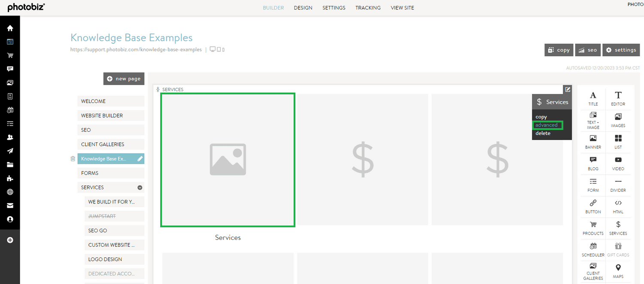Click the Home icon in left sidebar
Screen dimensions: 644x284
click(x=10, y=28)
